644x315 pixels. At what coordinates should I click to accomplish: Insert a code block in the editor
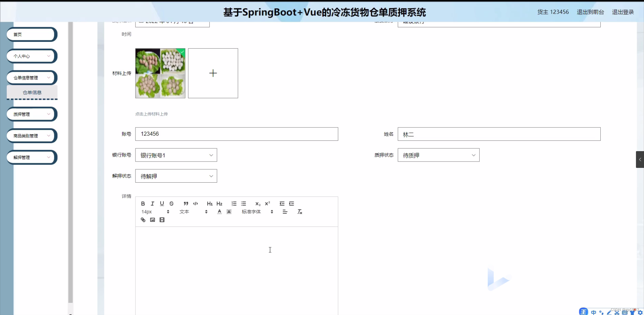click(196, 203)
